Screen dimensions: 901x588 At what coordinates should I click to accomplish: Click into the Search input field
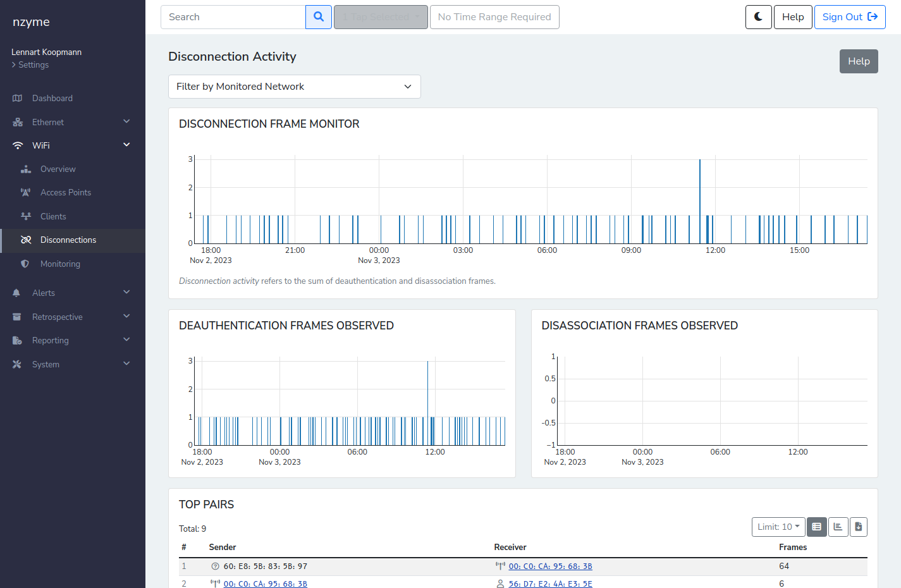click(233, 17)
